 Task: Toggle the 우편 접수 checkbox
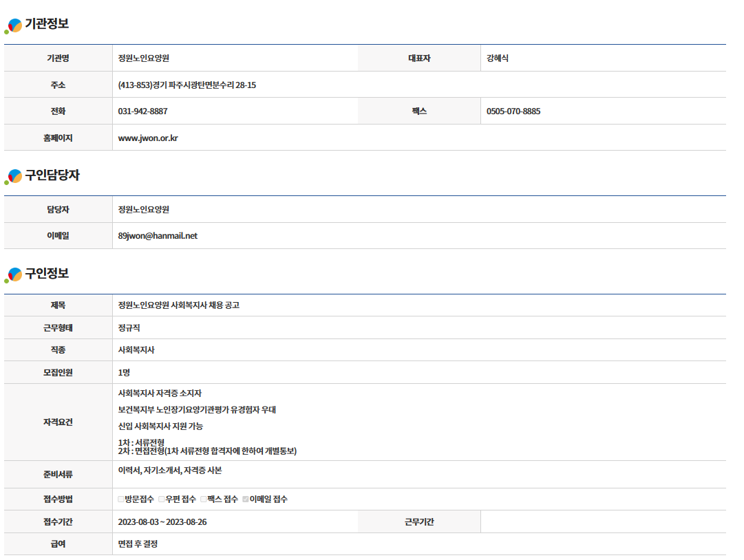coord(162,499)
